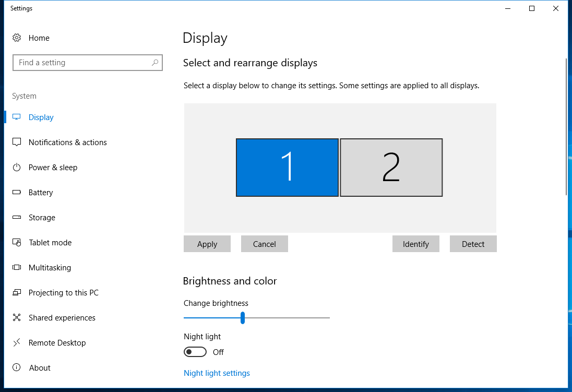Click the Power & sleep icon
The height and width of the screenshot is (392, 572).
[17, 167]
